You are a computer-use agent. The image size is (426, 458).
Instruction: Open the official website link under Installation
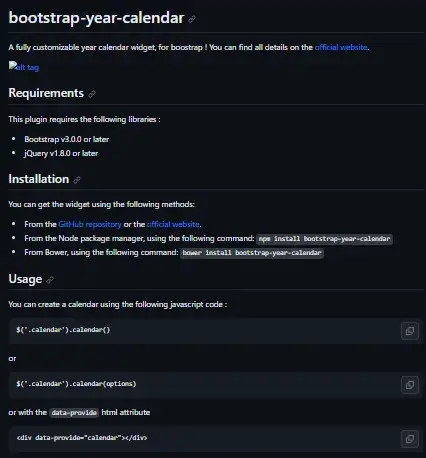coord(173,224)
